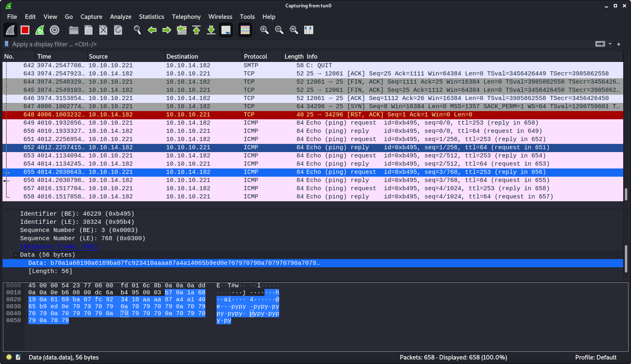Open the Help menu
The image size is (631, 364).
[x=269, y=17]
